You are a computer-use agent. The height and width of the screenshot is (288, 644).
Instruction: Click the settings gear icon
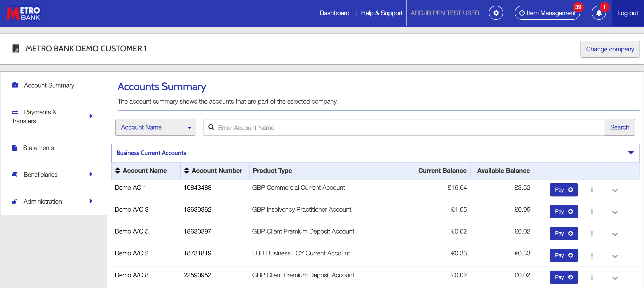pos(496,13)
